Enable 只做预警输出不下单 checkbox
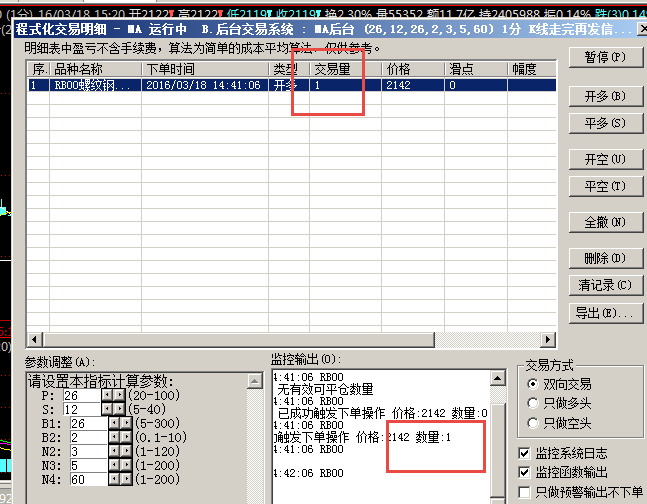The height and width of the screenshot is (504, 647). pos(526,492)
